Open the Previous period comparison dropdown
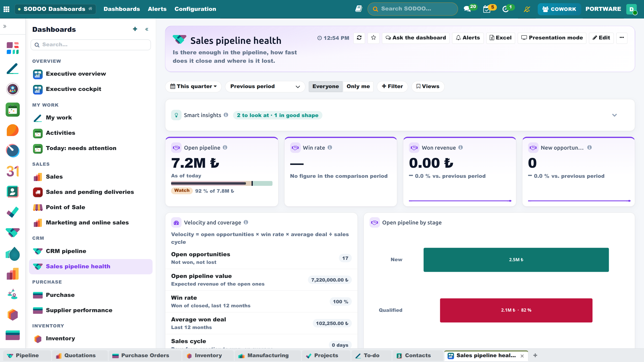 pyautogui.click(x=265, y=86)
